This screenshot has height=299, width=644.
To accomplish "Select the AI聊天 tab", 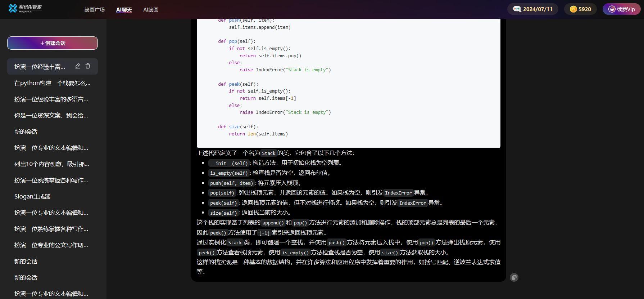I will (124, 10).
